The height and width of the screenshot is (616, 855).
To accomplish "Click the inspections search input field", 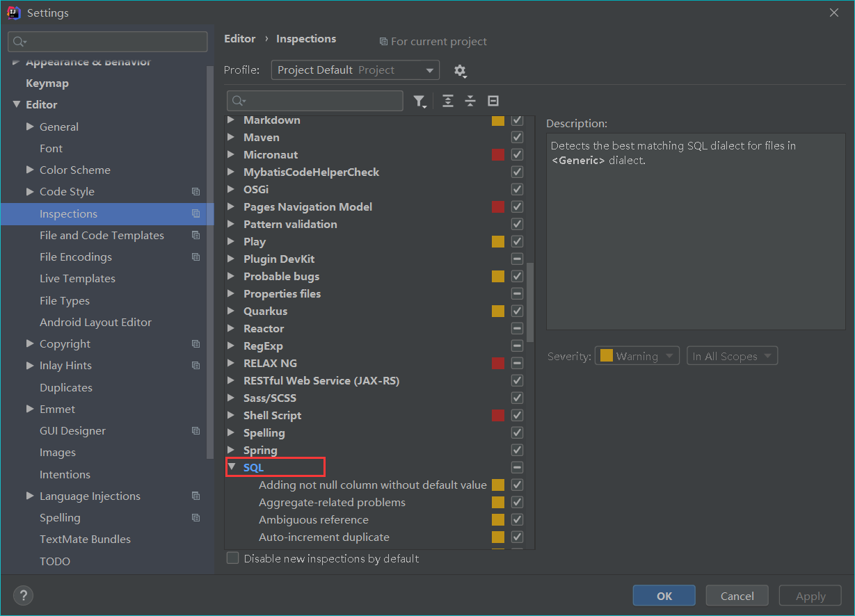I will tap(315, 102).
